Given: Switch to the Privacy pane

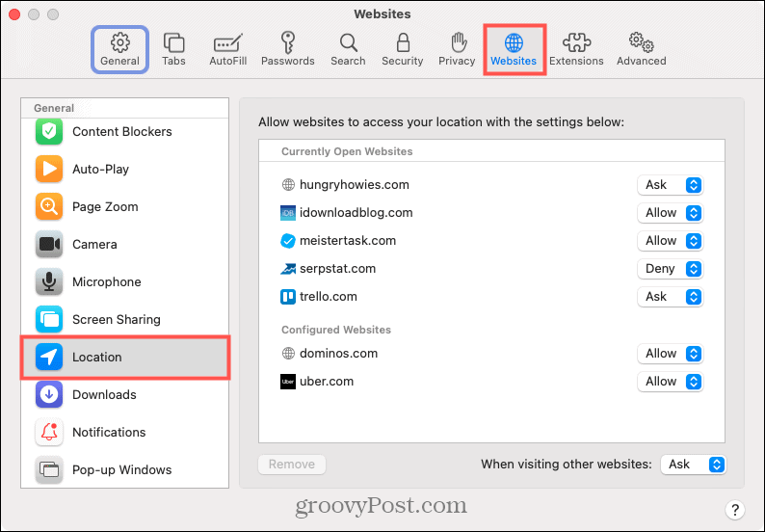Looking at the screenshot, I should [457, 50].
